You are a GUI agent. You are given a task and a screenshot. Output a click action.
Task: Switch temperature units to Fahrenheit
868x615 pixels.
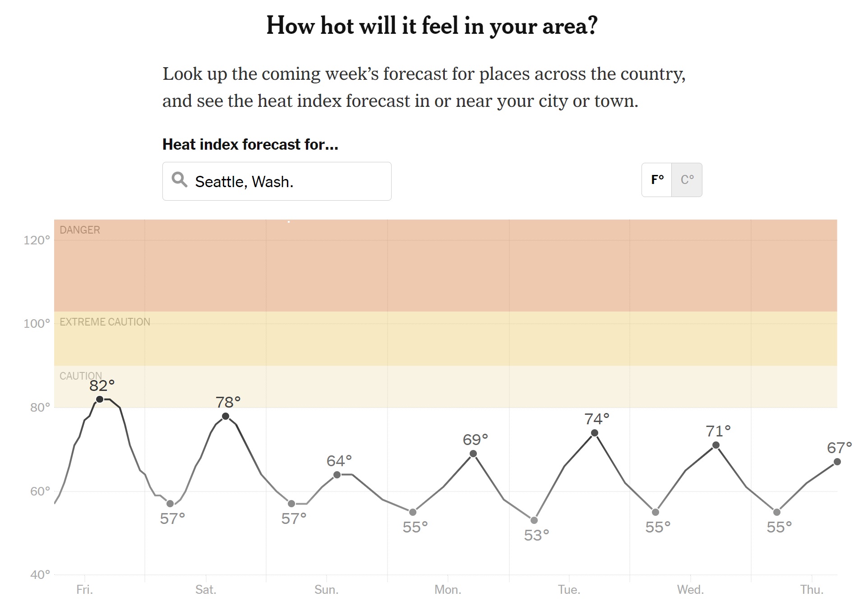tap(657, 180)
